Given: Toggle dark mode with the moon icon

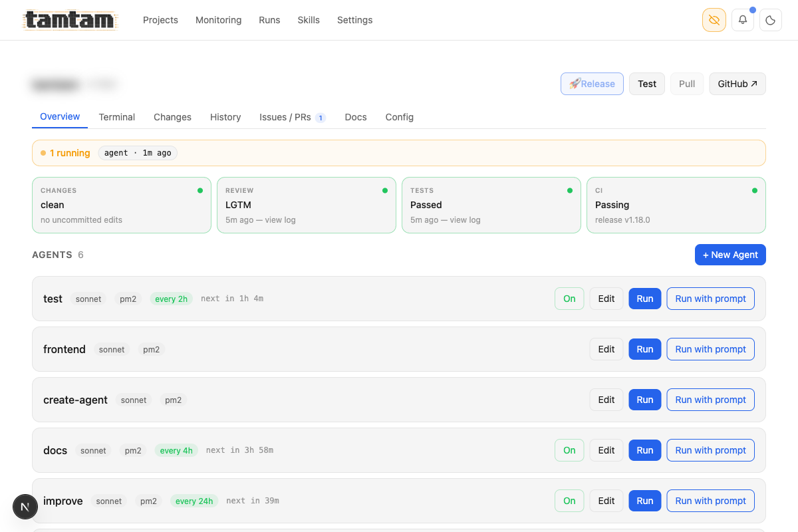Looking at the screenshot, I should [x=770, y=20].
